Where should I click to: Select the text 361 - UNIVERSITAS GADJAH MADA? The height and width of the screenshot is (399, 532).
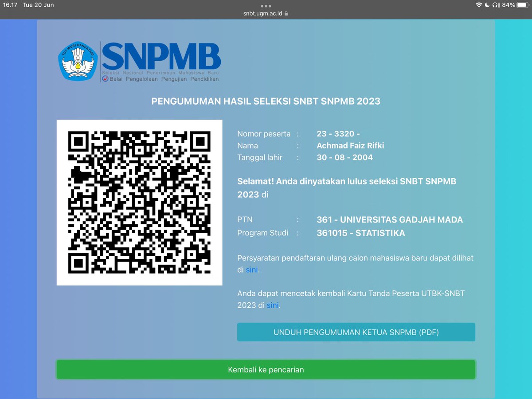[x=390, y=219]
